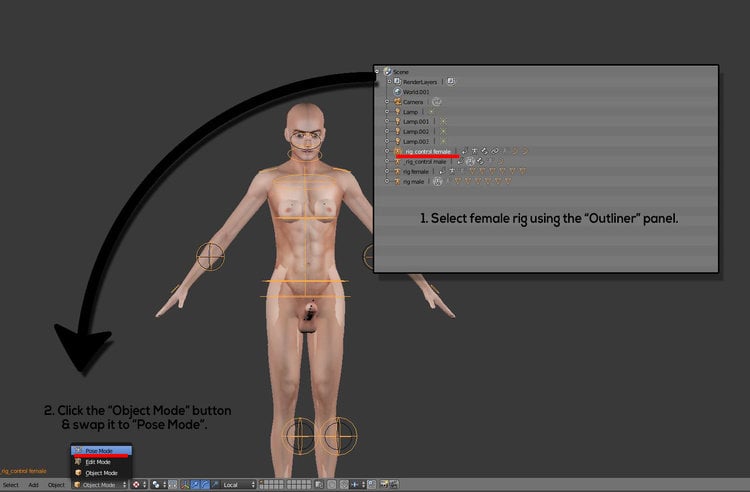Screen dimensions: 750x492
Task: Click the rig male armature icon
Action: tap(397, 182)
